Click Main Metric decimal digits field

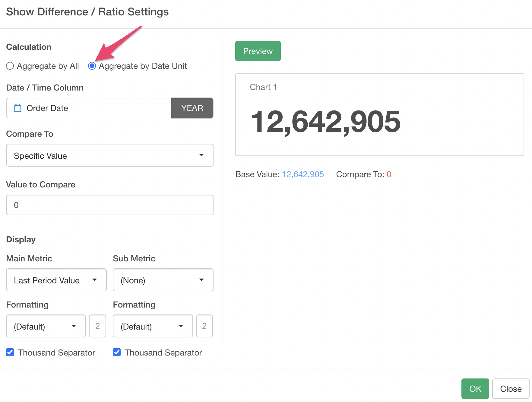97,326
